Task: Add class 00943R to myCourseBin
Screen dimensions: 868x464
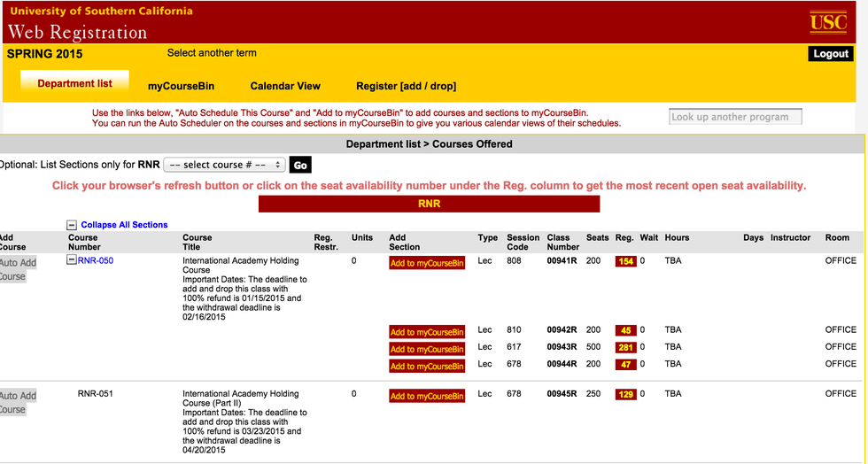Action: [x=427, y=349]
